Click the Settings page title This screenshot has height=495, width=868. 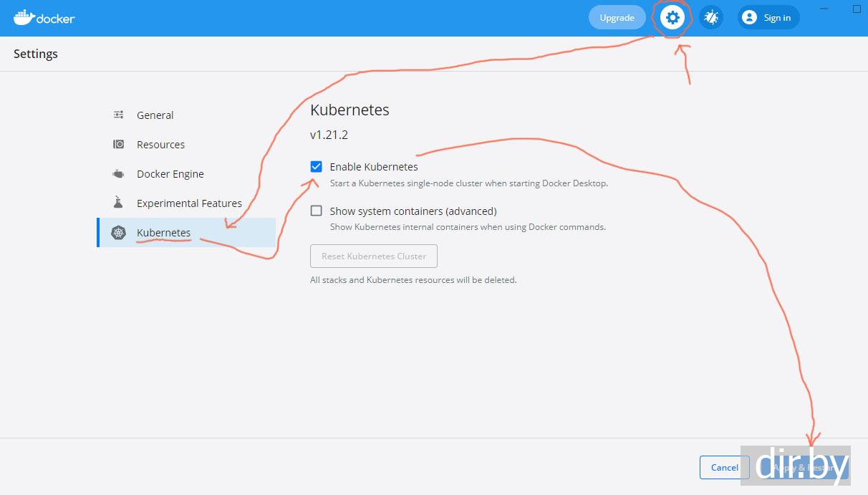[36, 54]
